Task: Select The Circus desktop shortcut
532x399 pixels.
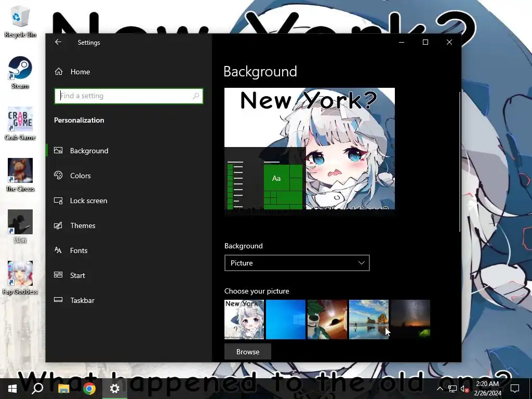Action: click(x=20, y=176)
